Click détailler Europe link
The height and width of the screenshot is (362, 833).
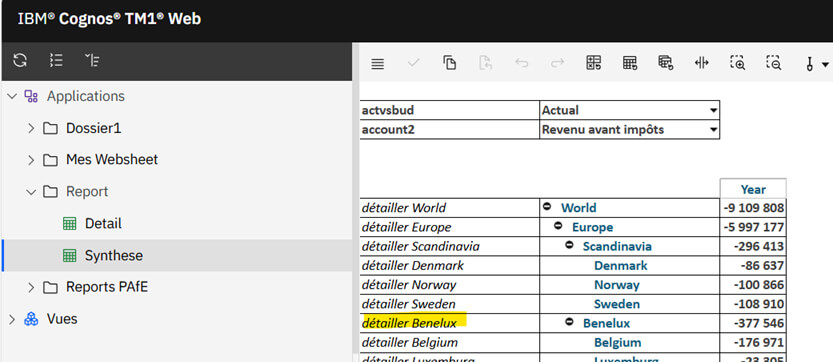[406, 228]
